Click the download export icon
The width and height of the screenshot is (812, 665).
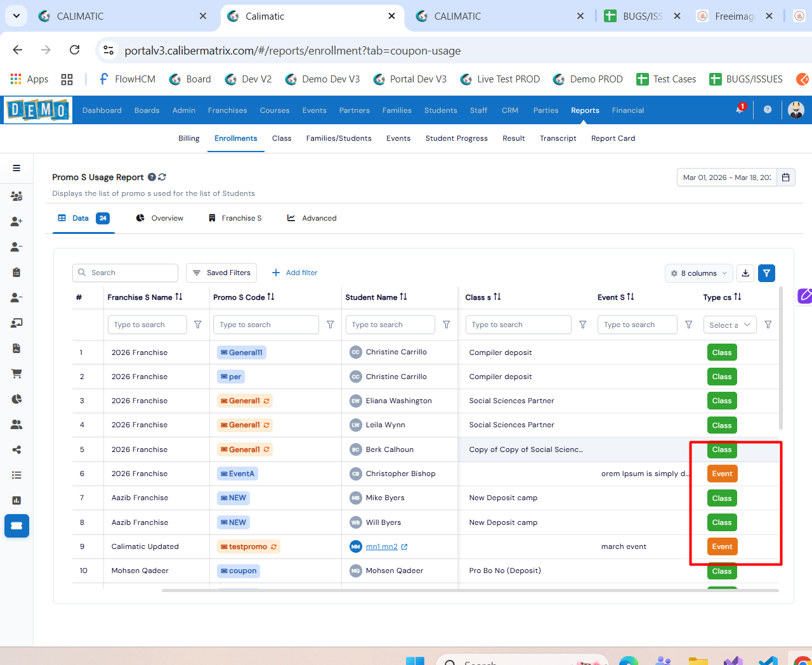(x=745, y=273)
